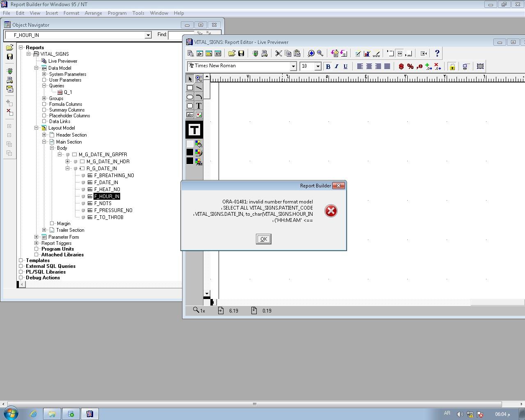Toggle Bold formatting button

[x=328, y=66]
